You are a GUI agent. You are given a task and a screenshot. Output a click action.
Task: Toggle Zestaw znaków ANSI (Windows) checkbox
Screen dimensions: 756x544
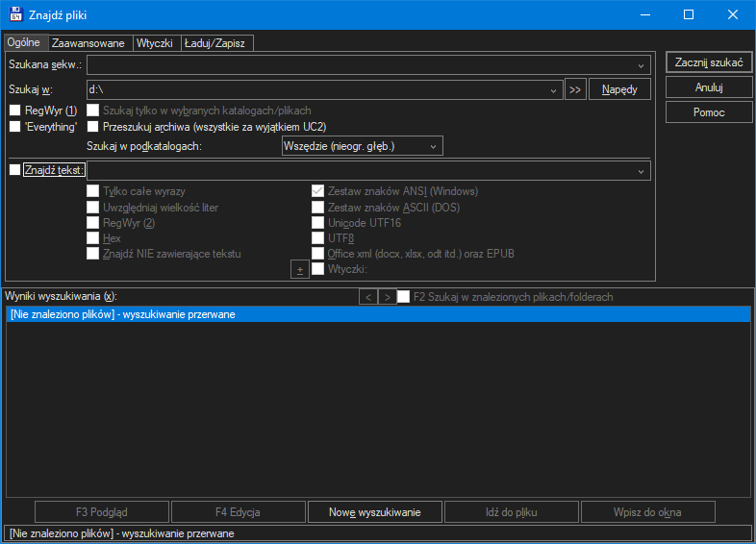point(317,191)
